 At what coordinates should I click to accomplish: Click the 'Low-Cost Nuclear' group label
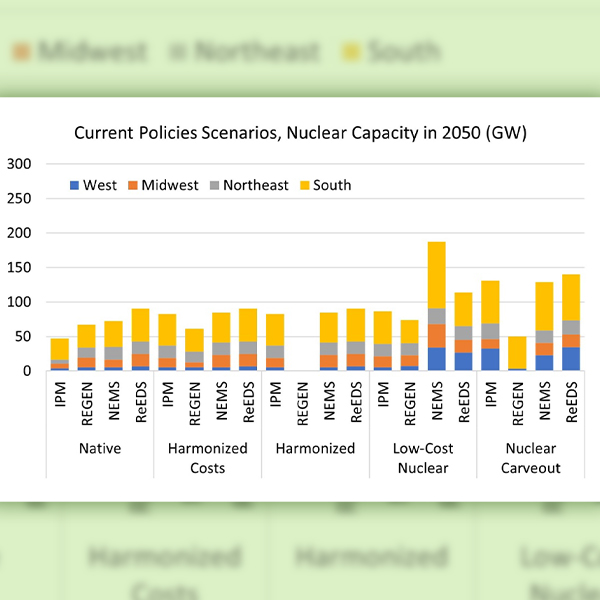point(422,457)
